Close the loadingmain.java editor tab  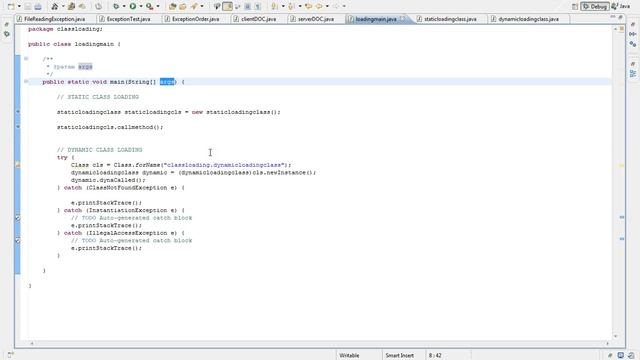coord(402,19)
